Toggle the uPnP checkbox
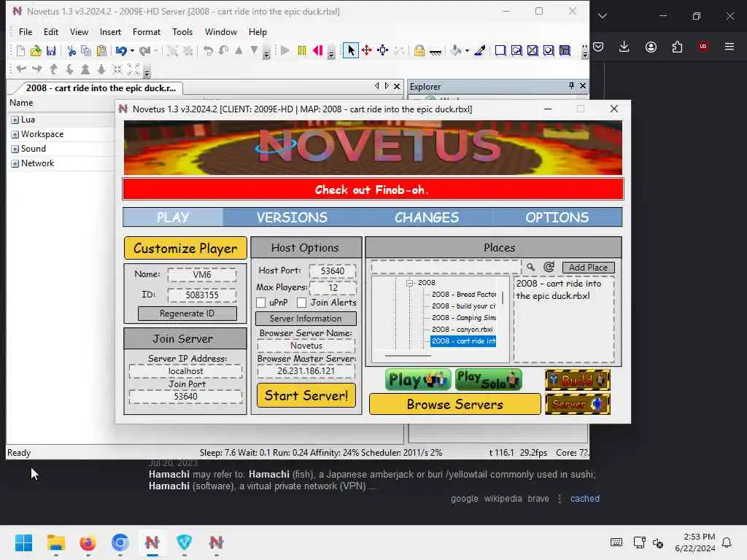The image size is (747, 560). pyautogui.click(x=261, y=303)
